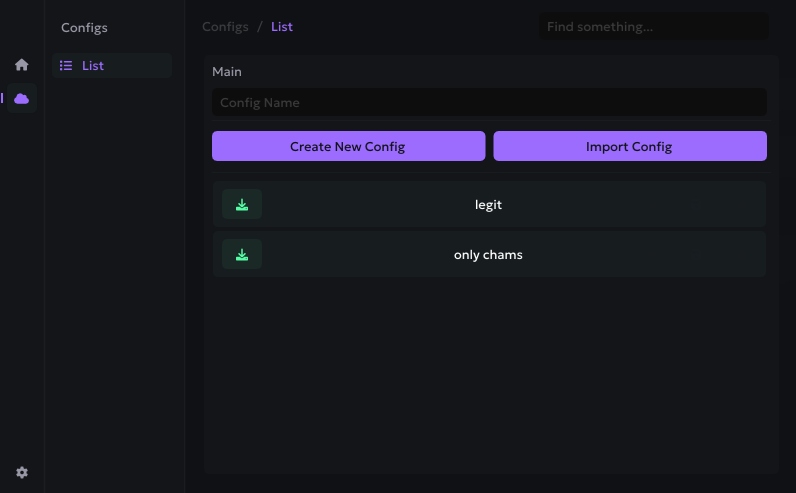796x493 pixels.
Task: Click empty area below the config list
Action: pyautogui.click(x=489, y=380)
